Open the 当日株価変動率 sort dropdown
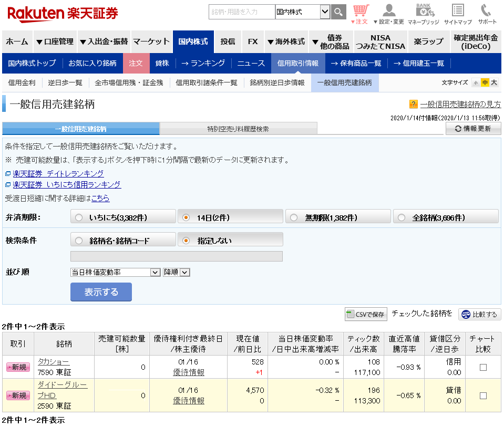The image size is (504, 427). coord(115,272)
